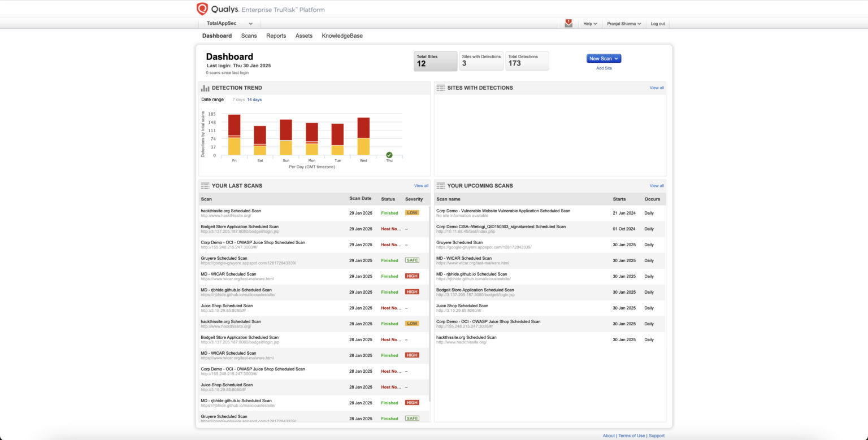
Task: Switch to the Scans tab
Action: [249, 36]
